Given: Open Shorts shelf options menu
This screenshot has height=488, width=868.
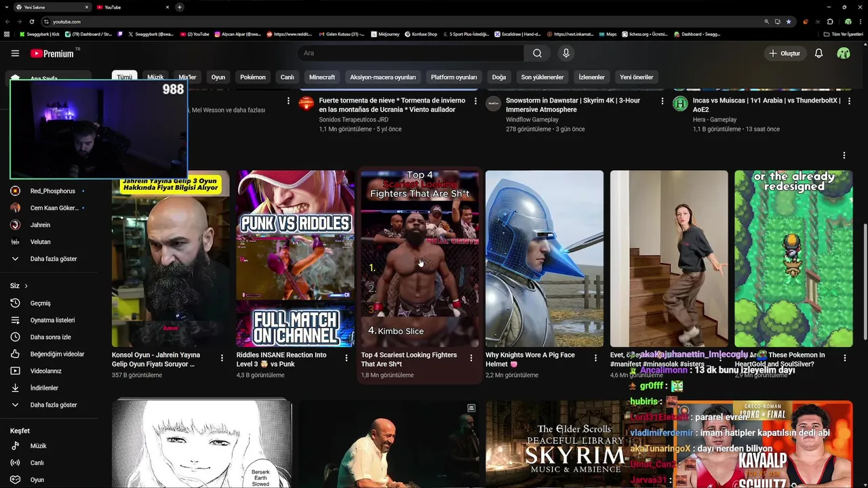Looking at the screenshot, I should pyautogui.click(x=844, y=155).
